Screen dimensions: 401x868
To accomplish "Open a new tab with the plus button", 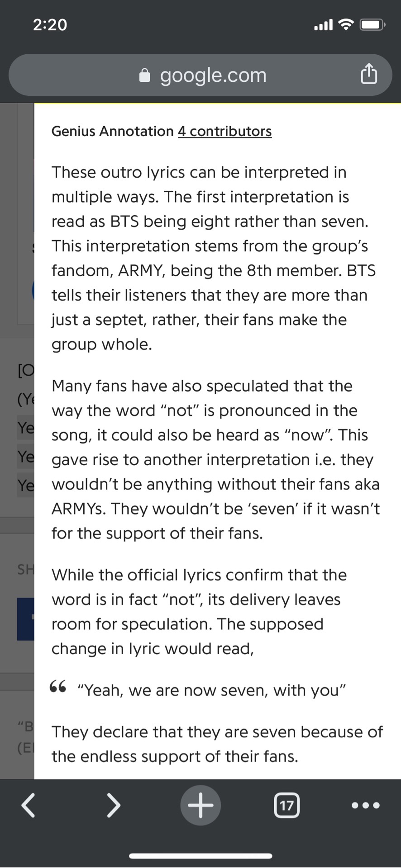I will pos(200,805).
